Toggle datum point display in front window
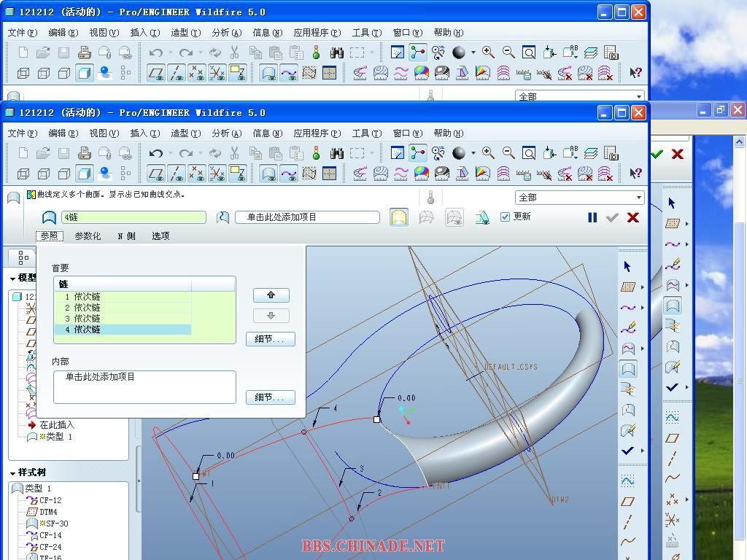This screenshot has height=560, width=747. (197, 174)
